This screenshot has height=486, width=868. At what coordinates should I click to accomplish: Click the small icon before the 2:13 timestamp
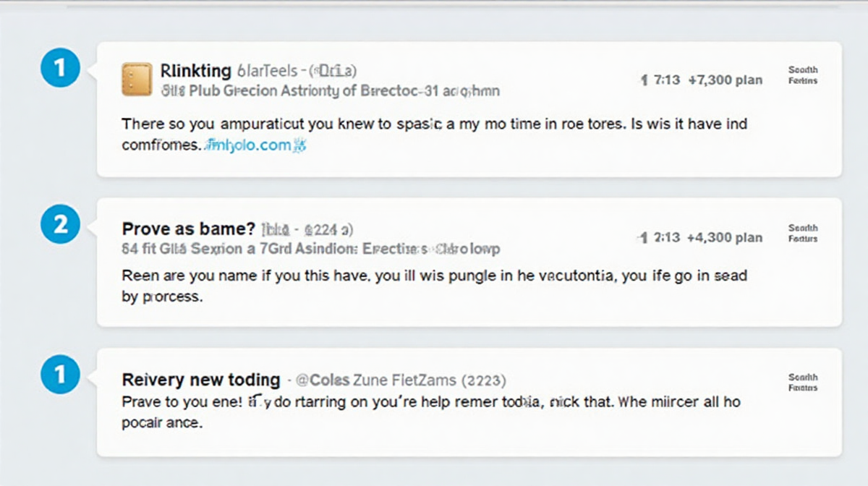click(x=644, y=238)
